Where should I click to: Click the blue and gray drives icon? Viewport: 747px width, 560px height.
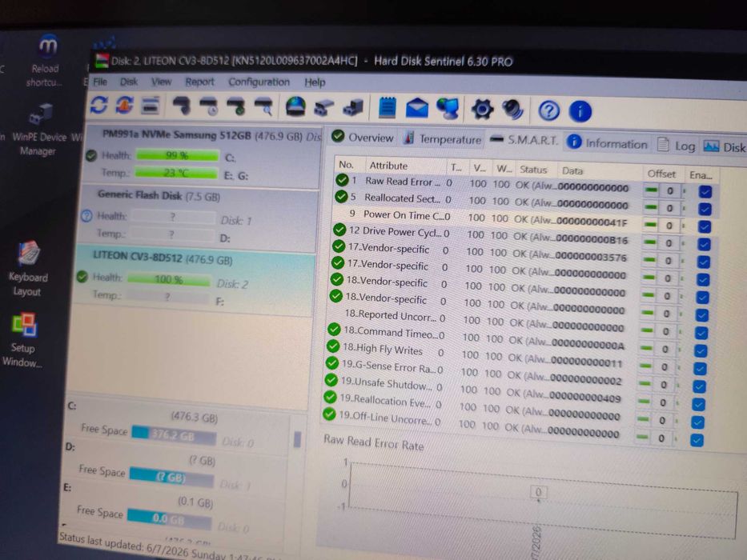pos(353,108)
